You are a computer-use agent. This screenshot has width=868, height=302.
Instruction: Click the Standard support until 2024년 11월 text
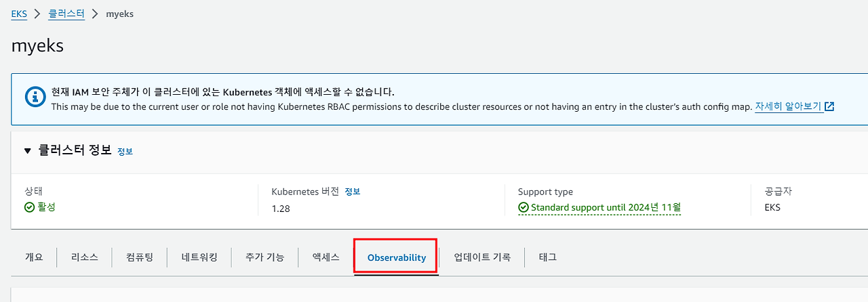(606, 207)
